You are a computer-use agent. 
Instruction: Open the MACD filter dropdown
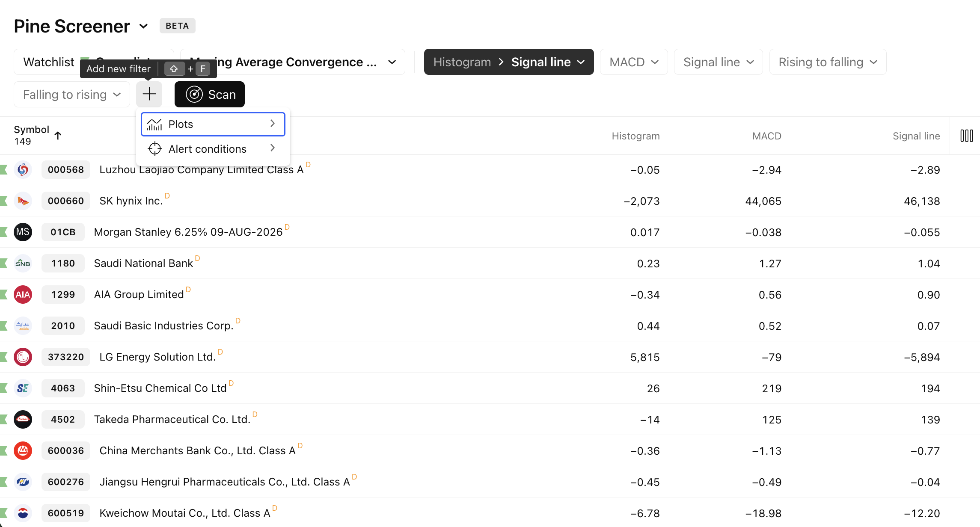[633, 62]
